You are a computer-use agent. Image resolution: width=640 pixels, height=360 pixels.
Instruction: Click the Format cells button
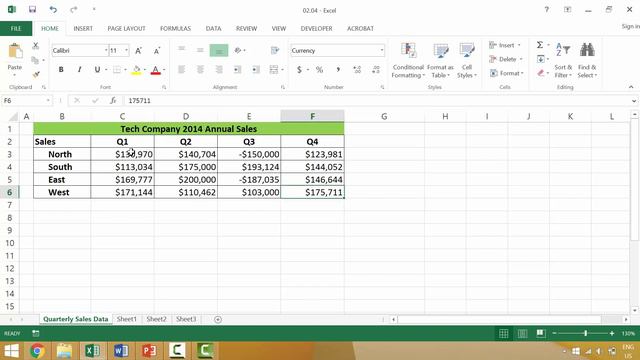[x=507, y=73]
